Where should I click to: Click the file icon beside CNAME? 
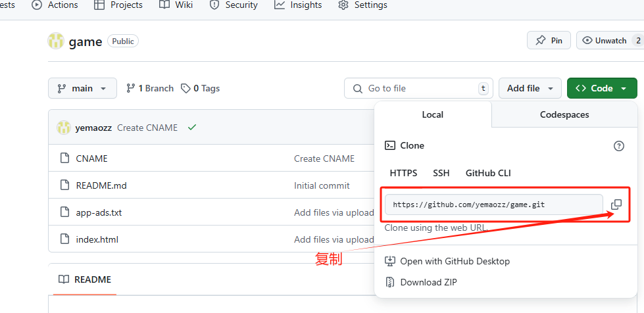click(x=64, y=158)
